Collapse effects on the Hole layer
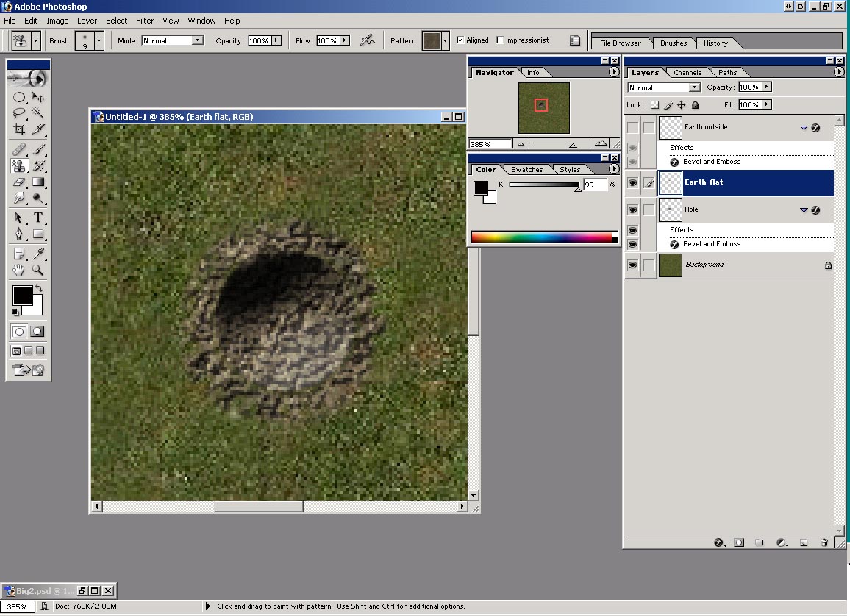Image resolution: width=850 pixels, height=616 pixels. (804, 210)
